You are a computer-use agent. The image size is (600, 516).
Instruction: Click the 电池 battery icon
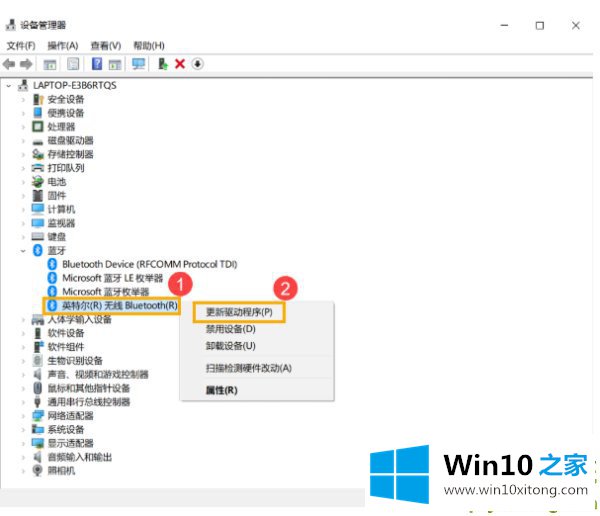pyautogui.click(x=38, y=182)
